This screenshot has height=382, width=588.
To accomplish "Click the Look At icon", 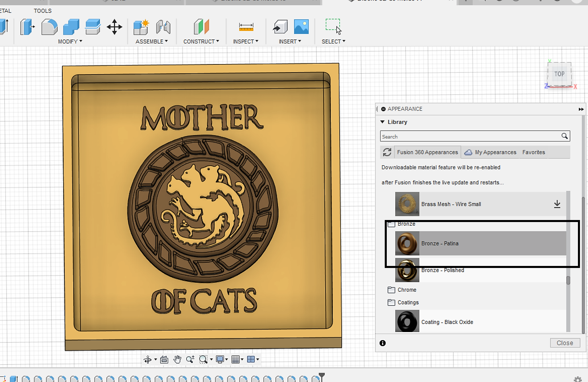I will coord(164,359).
